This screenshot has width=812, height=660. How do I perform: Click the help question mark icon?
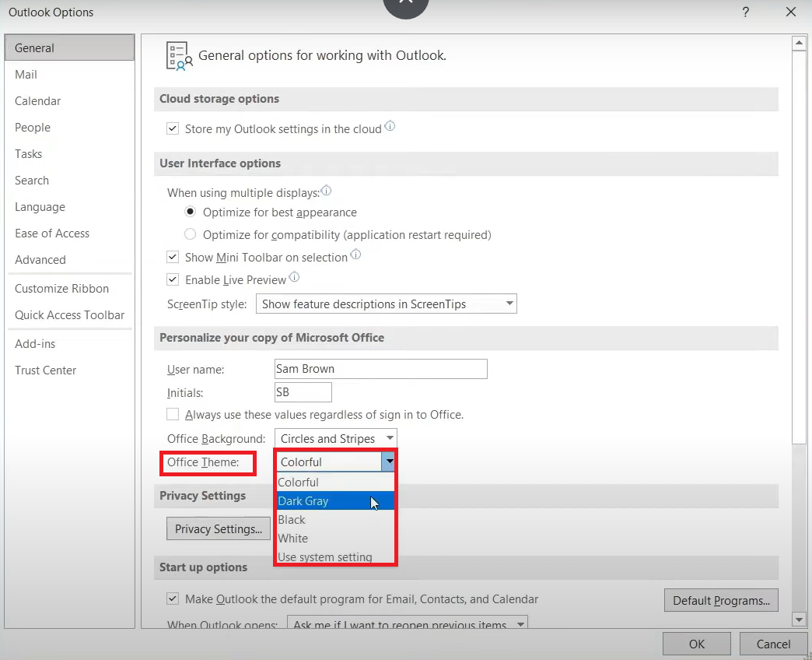click(x=745, y=12)
